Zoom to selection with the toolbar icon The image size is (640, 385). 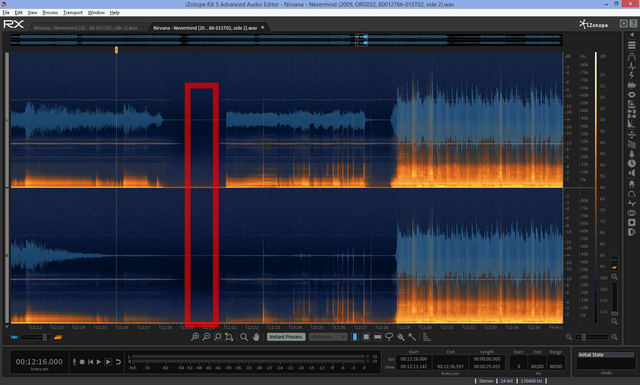[218, 337]
